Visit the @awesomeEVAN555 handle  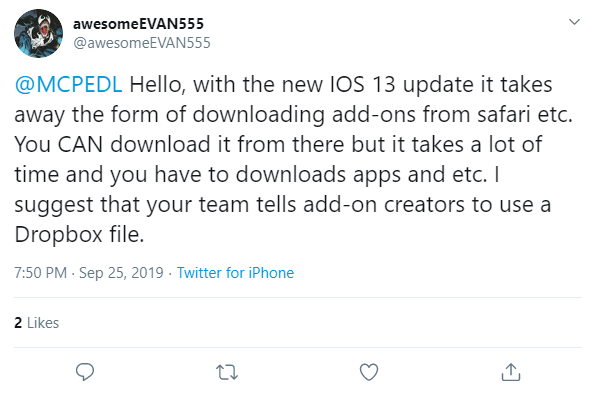(142, 43)
